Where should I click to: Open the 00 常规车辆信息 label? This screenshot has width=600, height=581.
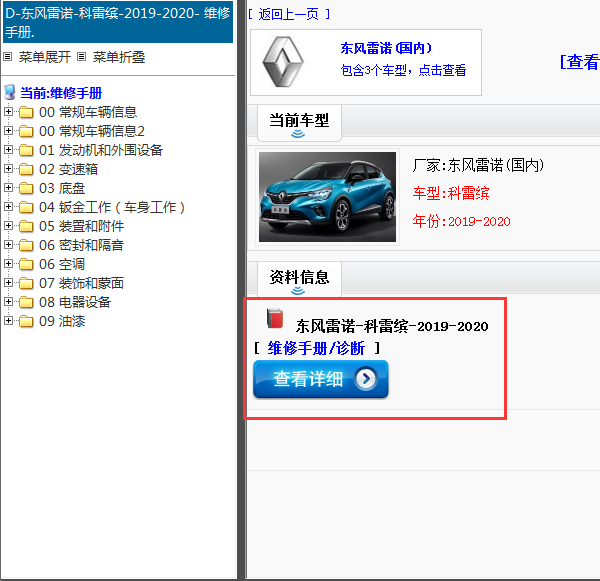pyautogui.click(x=88, y=112)
